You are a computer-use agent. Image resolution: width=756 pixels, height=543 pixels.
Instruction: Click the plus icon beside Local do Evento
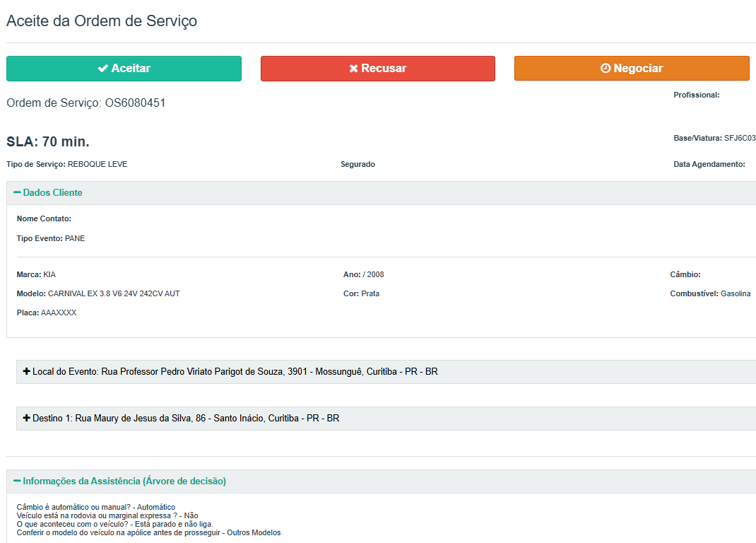[x=27, y=371]
